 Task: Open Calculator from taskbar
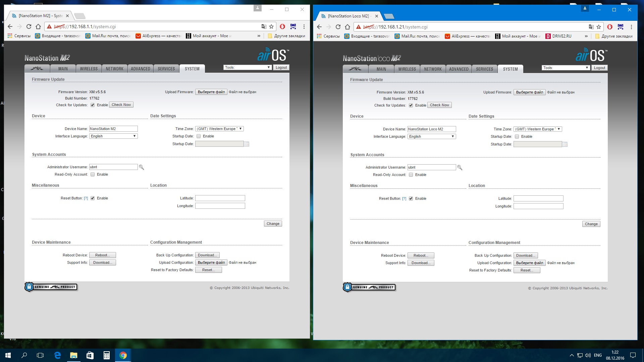click(106, 355)
